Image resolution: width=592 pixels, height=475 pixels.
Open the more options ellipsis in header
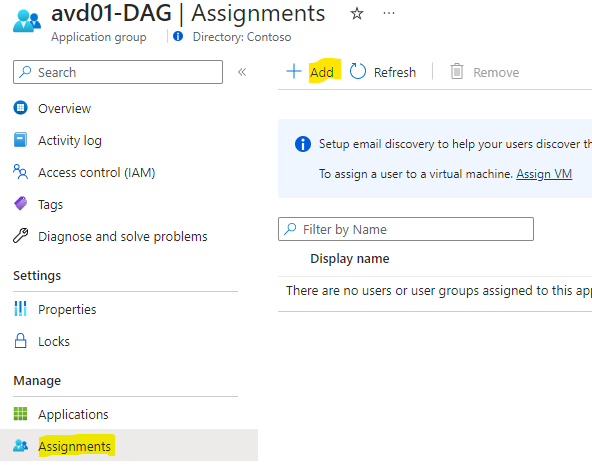388,14
